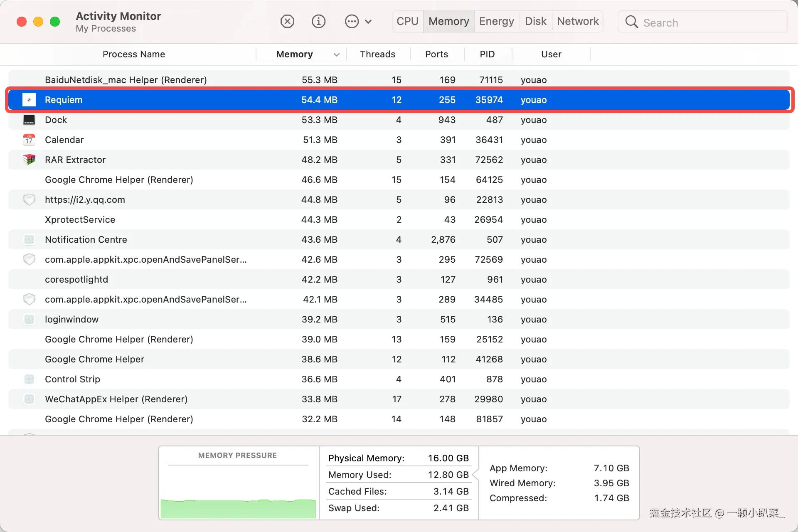Open the Disk tab
Image resolution: width=798 pixels, height=532 pixels.
pyautogui.click(x=535, y=21)
